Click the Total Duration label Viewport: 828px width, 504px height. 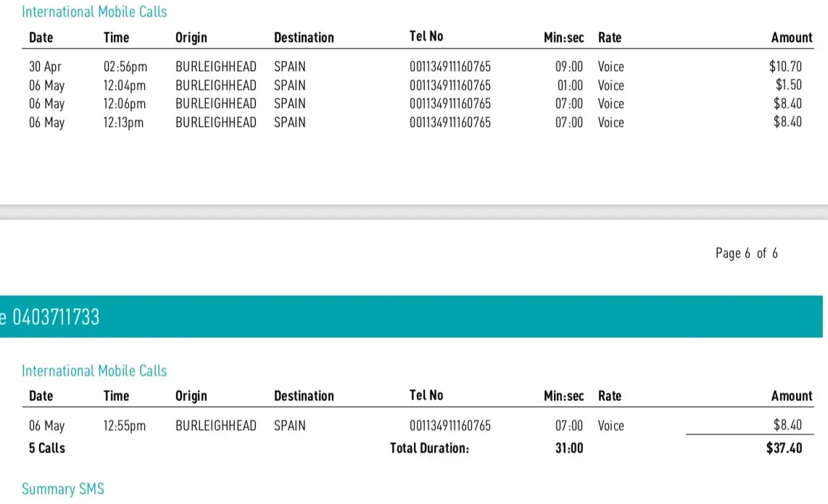tap(429, 448)
